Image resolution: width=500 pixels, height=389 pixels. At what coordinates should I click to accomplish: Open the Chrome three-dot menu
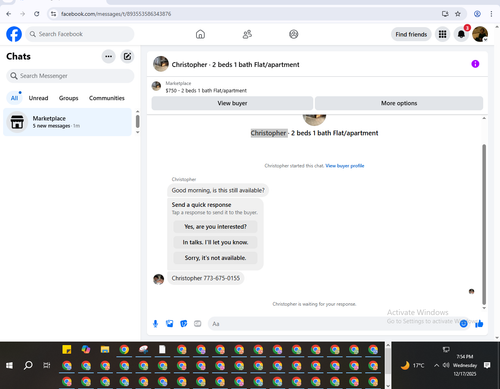(491, 14)
